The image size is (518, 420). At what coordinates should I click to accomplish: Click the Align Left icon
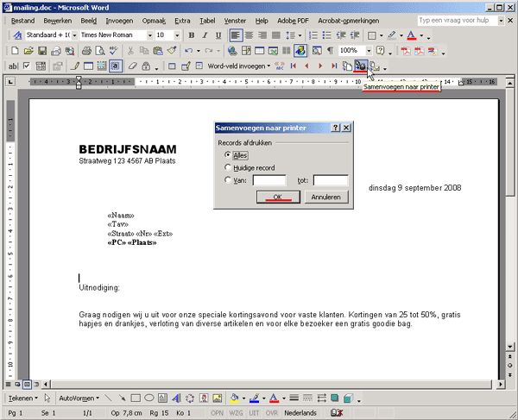(236, 35)
